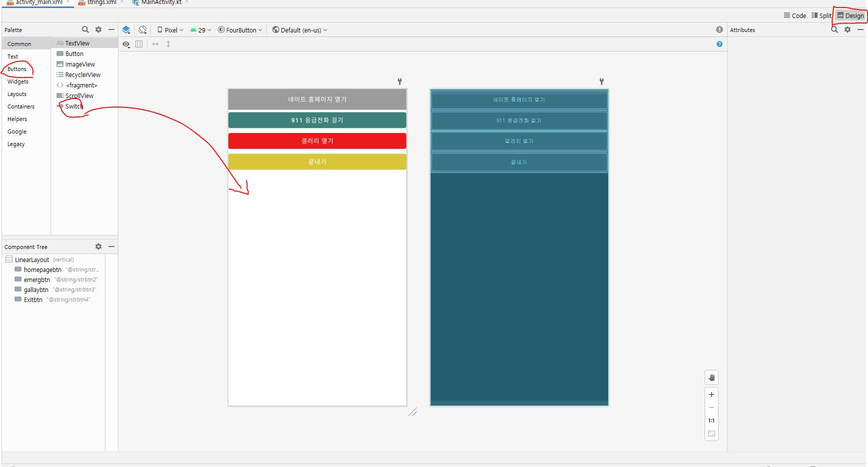Image resolution: width=868 pixels, height=467 pixels.
Task: Select Helpers palette category
Action: [x=26, y=119]
